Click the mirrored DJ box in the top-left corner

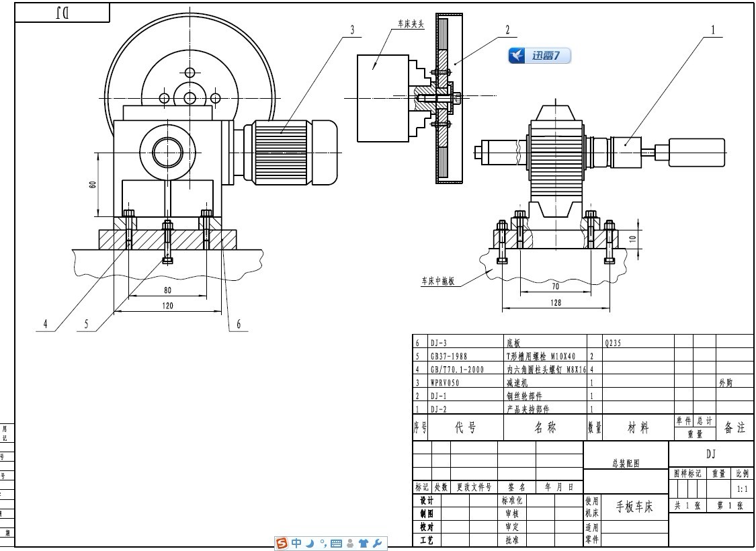coord(62,13)
